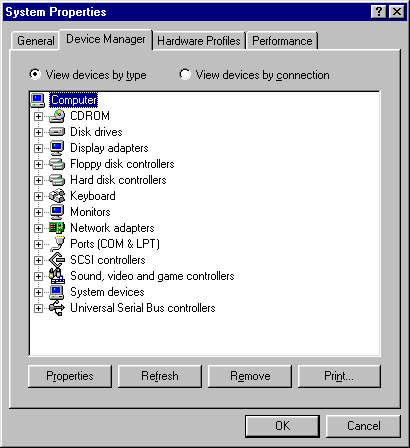Click the Universal Serial Bus controllers icon

[57, 308]
